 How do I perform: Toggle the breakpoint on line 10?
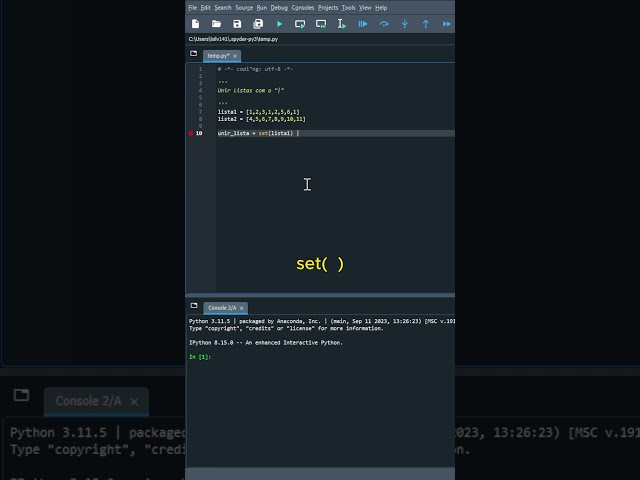coord(191,133)
